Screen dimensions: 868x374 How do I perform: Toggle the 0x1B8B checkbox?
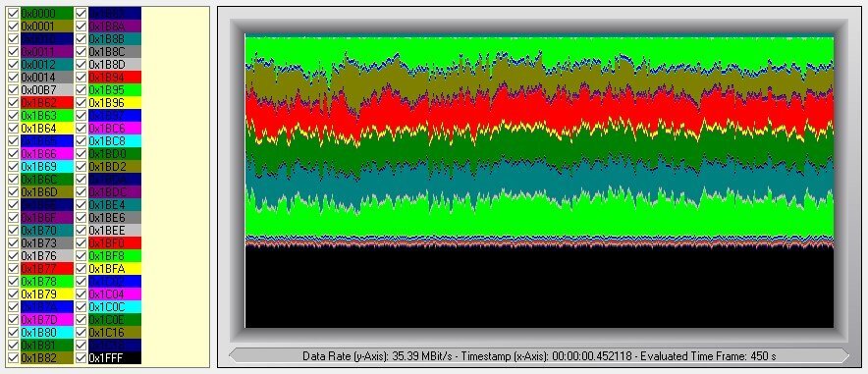coord(81,38)
